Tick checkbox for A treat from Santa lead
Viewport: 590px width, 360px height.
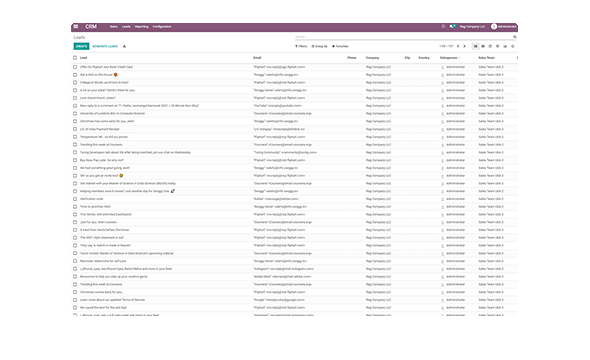point(75,230)
